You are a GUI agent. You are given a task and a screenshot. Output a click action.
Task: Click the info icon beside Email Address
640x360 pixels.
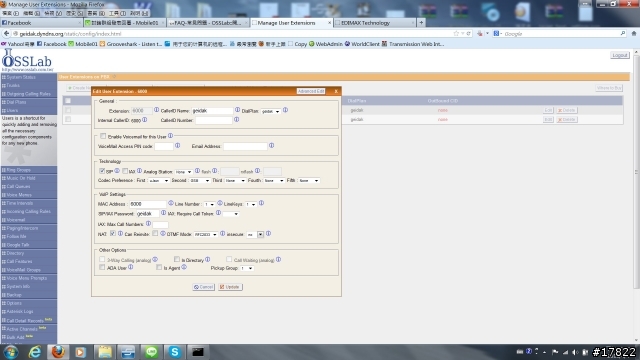click(x=271, y=145)
